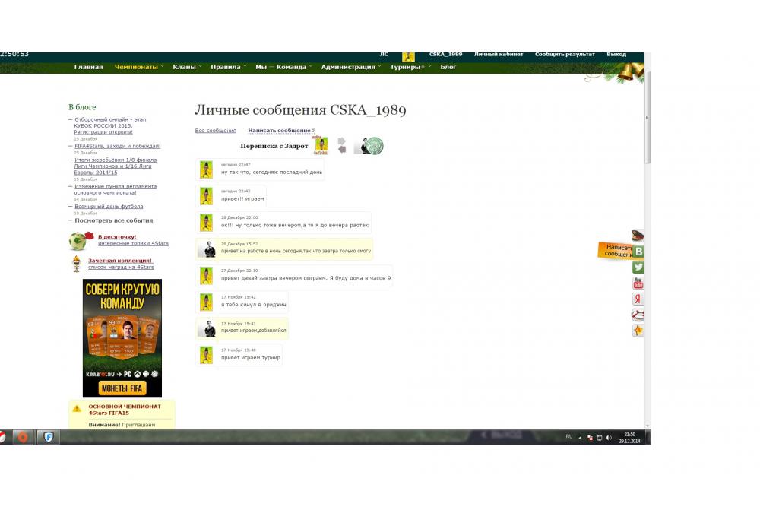Click the user avatar in top bar

pos(408,57)
